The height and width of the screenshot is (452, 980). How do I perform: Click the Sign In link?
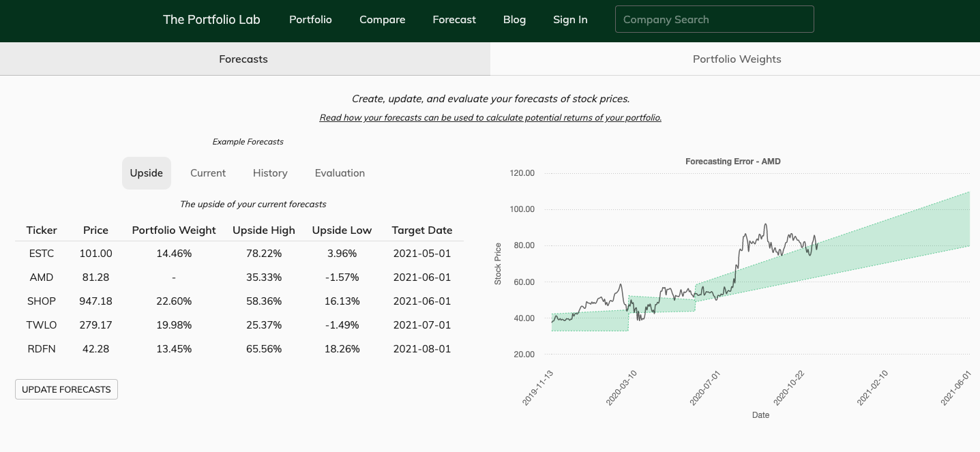pyautogui.click(x=570, y=20)
